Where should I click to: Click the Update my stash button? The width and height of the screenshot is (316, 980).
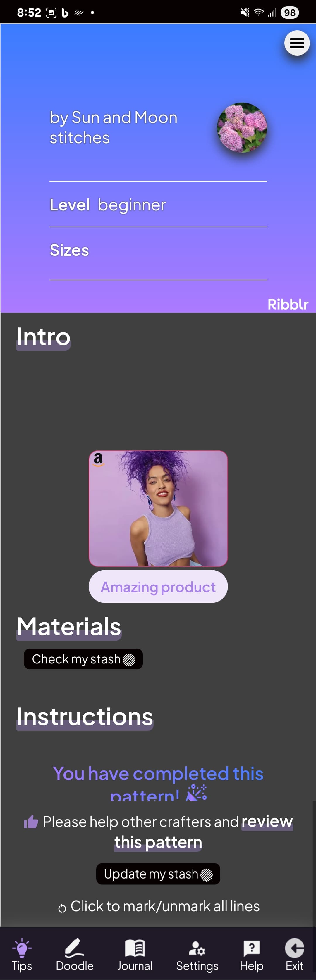pyautogui.click(x=158, y=874)
